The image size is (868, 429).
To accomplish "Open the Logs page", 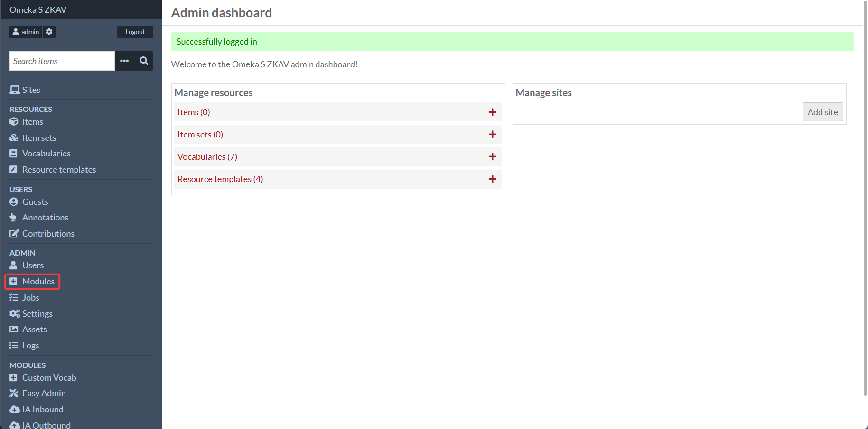I will [x=31, y=346].
